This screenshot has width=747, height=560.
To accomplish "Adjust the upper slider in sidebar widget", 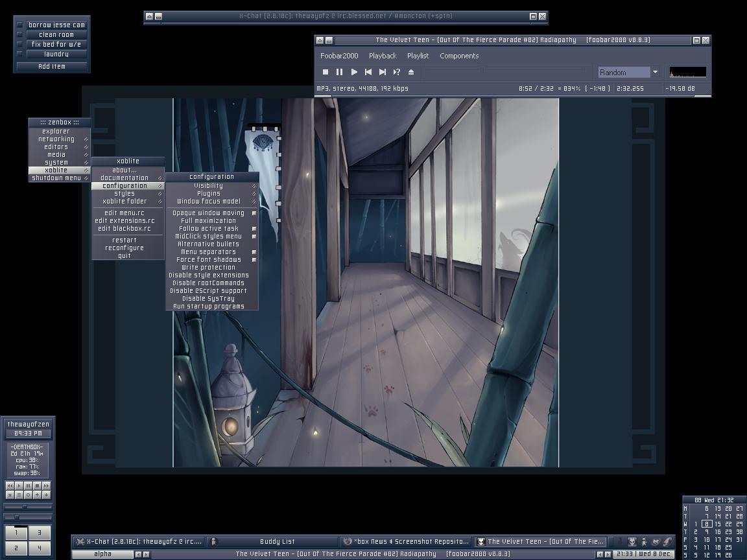I will coord(28,507).
